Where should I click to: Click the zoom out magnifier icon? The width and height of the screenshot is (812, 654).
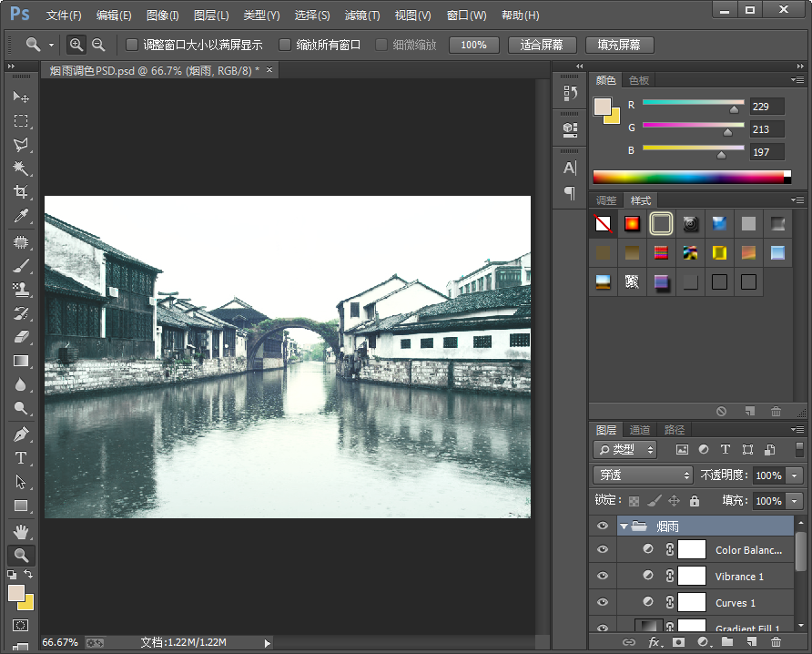98,45
